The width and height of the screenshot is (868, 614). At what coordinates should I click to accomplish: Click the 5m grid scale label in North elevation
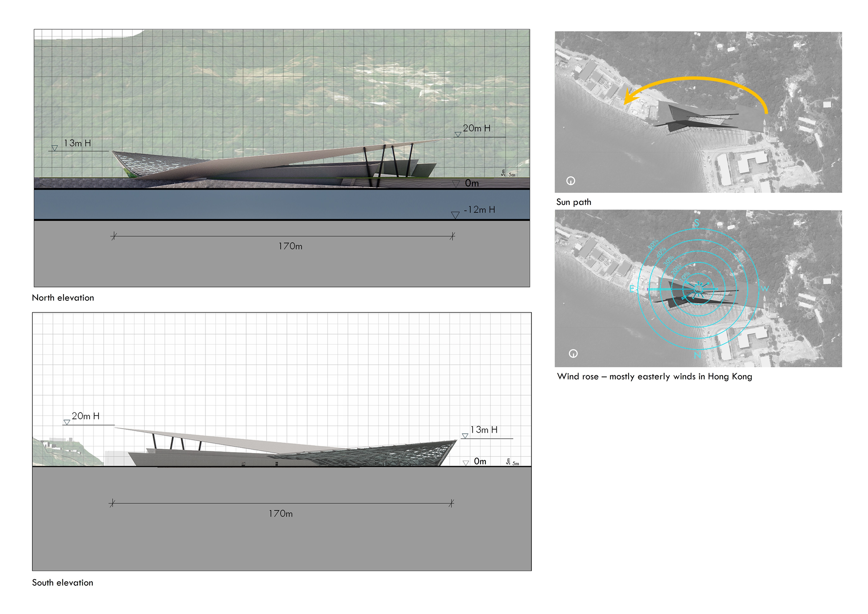point(511,175)
